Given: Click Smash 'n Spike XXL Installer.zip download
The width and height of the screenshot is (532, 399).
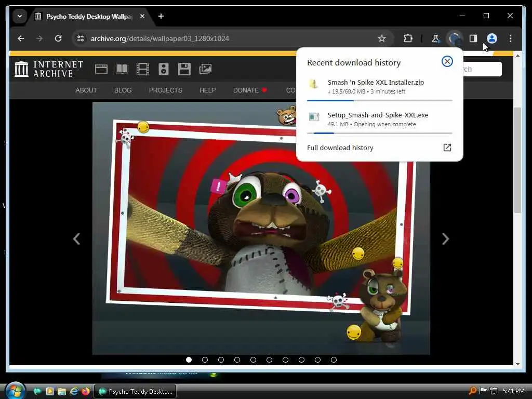Looking at the screenshot, I should (x=379, y=87).
